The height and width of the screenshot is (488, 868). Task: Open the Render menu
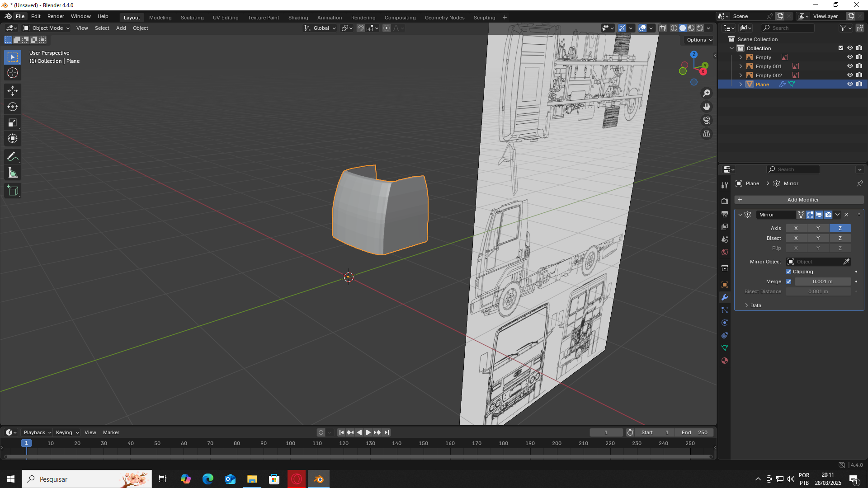click(x=56, y=16)
